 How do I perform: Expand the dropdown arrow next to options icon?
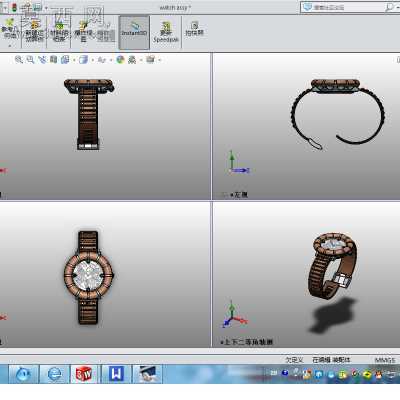pyautogui.click(x=46, y=7)
